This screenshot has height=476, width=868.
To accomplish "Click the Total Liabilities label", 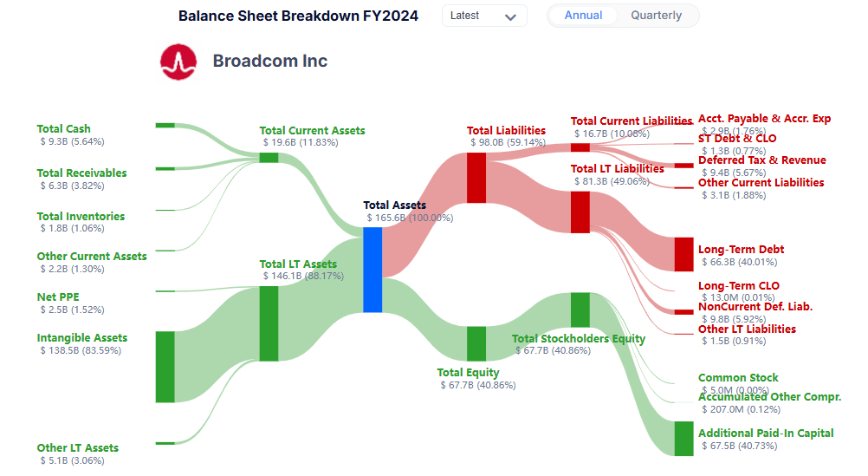I will (506, 130).
